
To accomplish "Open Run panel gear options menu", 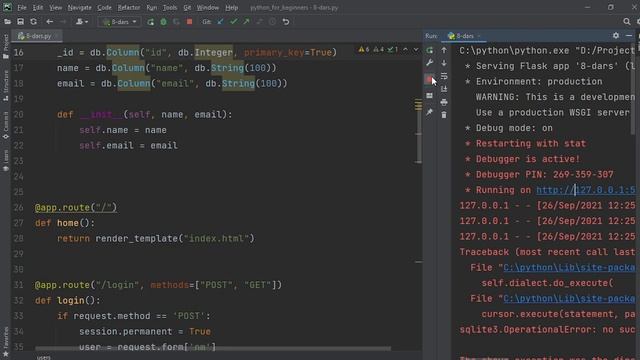I will point(616,36).
